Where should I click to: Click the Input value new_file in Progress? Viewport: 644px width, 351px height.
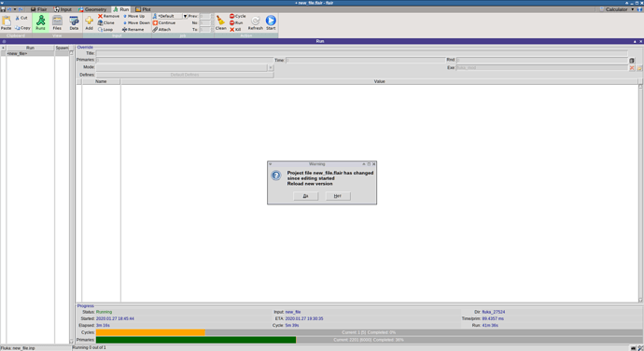[x=293, y=312]
